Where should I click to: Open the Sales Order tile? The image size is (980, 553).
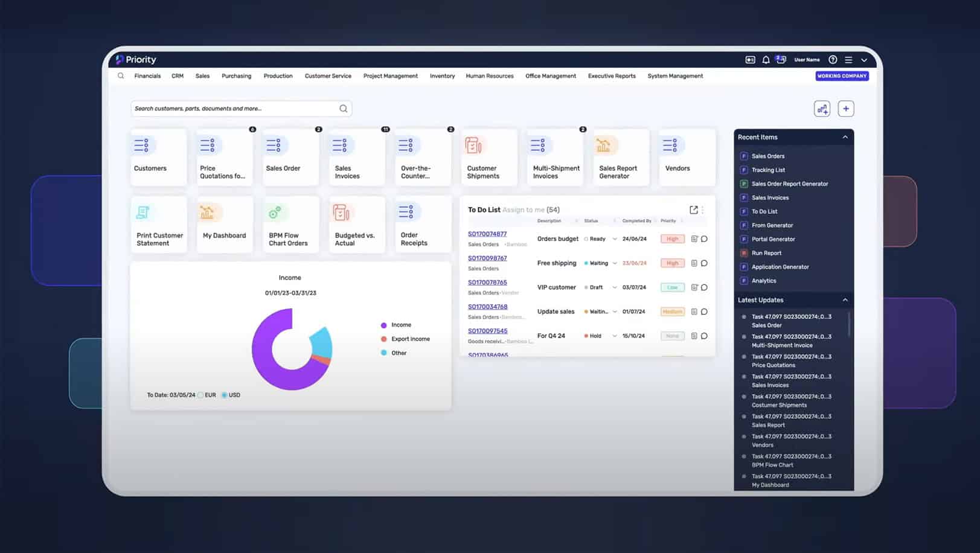290,157
